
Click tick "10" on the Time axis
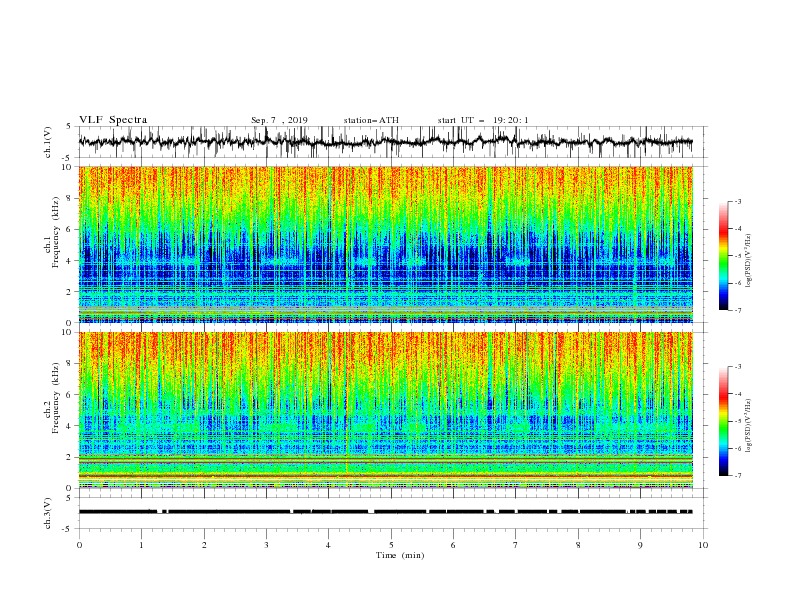tap(703, 545)
